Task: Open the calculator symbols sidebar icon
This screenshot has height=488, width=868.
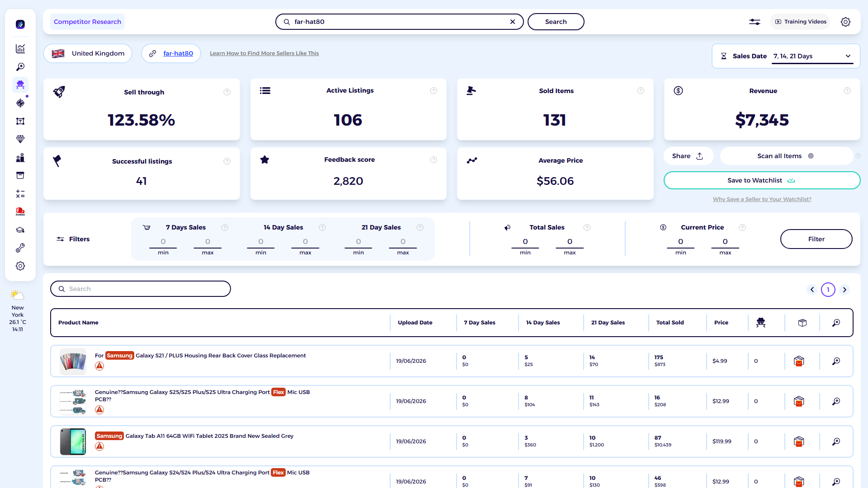Action: [x=20, y=194]
